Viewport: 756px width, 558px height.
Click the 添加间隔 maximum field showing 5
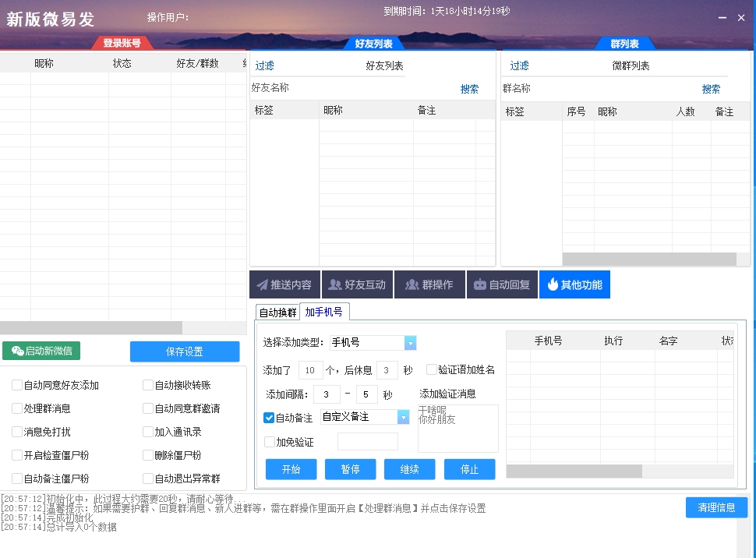click(366, 394)
